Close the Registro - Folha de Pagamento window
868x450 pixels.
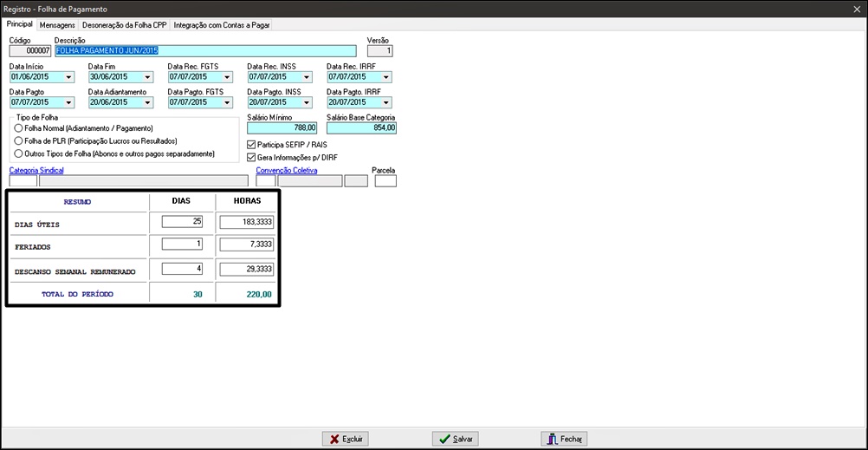click(858, 9)
